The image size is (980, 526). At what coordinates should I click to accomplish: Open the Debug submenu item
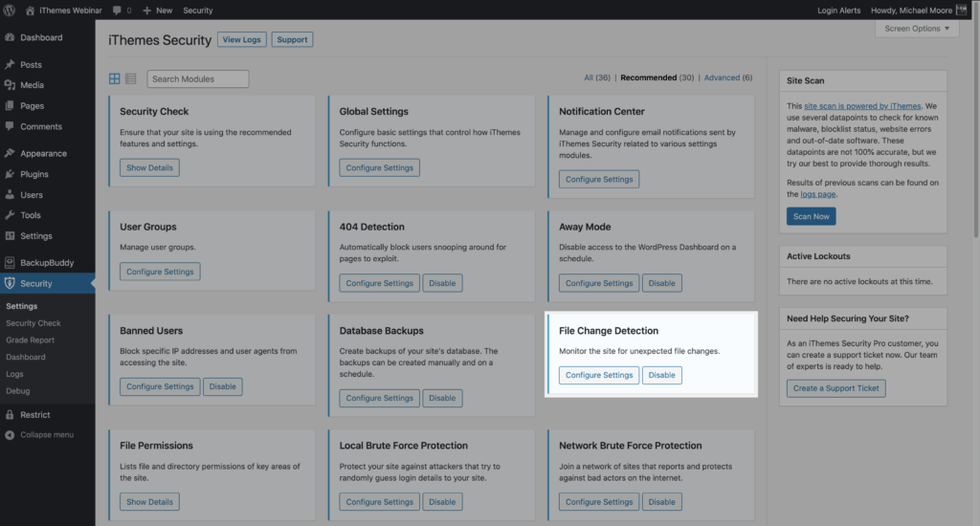pos(17,390)
